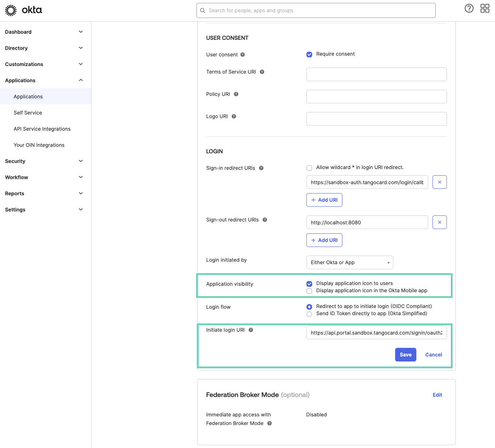Image resolution: width=495 pixels, height=448 pixels.
Task: Click the localhost:8080 sign-out URI field
Action: 367,222
